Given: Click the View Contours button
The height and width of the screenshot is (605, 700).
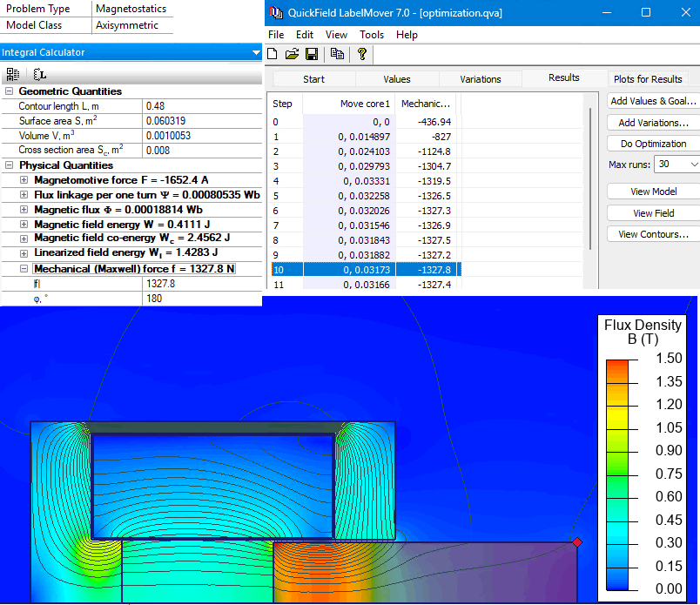Looking at the screenshot, I should click(654, 234).
